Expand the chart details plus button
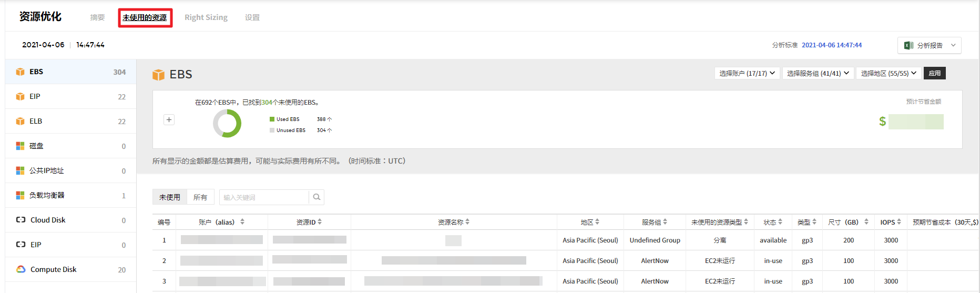980x293 pixels. point(169,120)
